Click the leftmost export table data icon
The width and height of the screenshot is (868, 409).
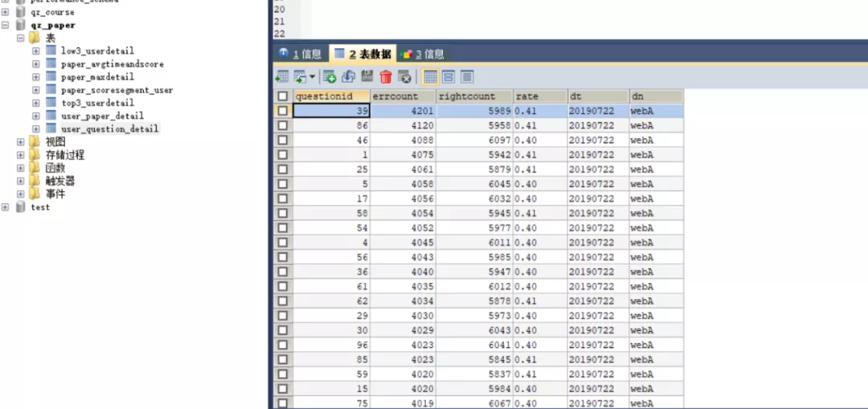pos(281,76)
